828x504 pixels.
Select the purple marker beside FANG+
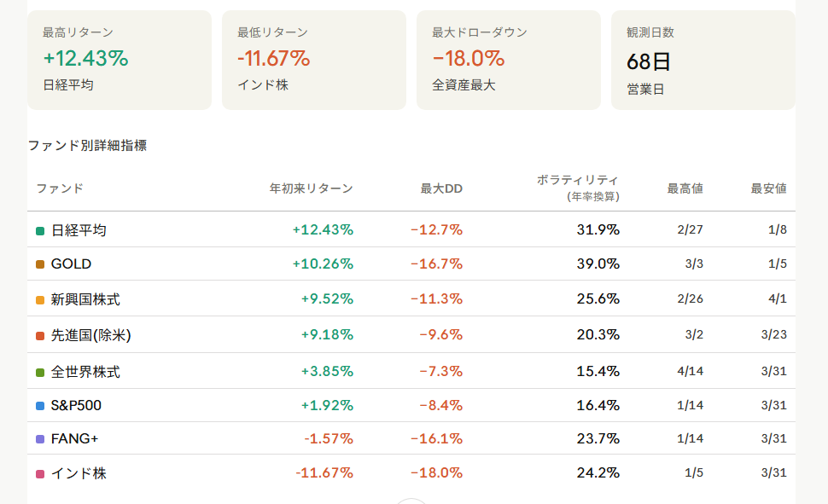point(40,439)
